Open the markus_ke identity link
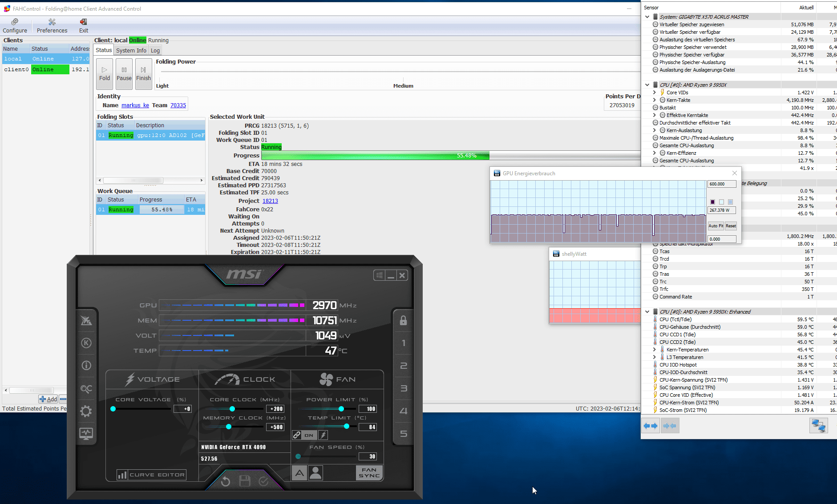837x504 pixels. [135, 105]
